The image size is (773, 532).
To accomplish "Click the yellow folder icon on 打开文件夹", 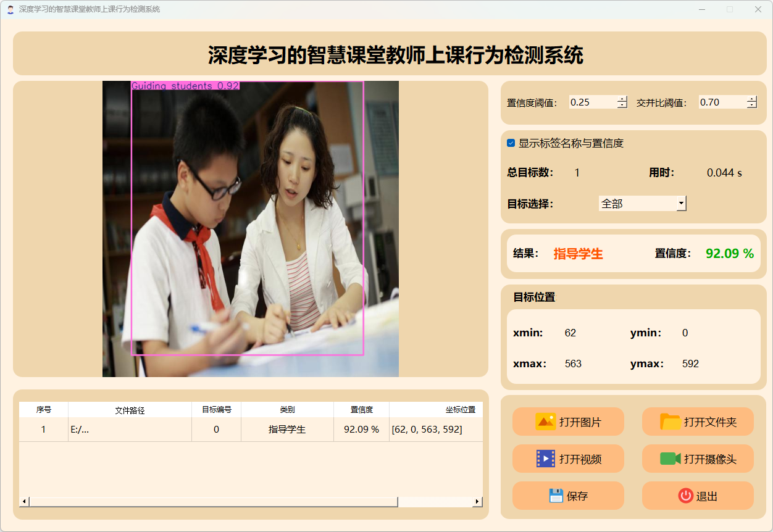I will point(671,422).
